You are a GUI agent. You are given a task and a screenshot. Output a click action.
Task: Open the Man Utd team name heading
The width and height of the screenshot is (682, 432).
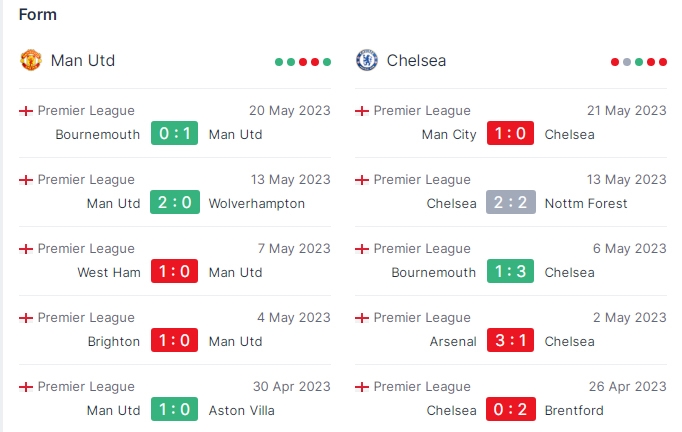coord(83,60)
